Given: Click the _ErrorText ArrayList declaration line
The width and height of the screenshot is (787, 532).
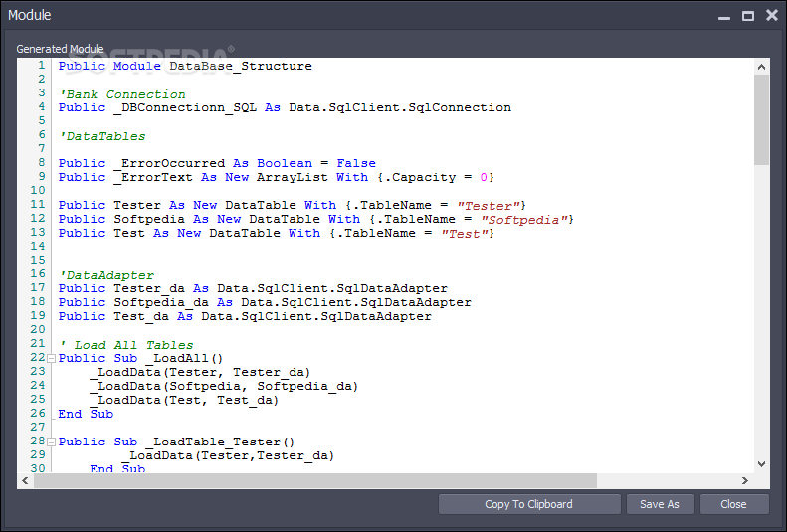Looking at the screenshot, I should [x=276, y=178].
